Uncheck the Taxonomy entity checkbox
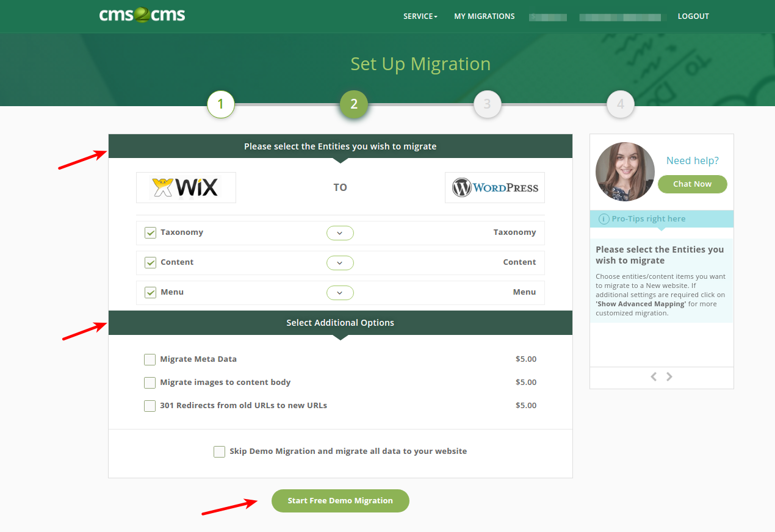Screen dimensions: 775x532 (x=150, y=232)
